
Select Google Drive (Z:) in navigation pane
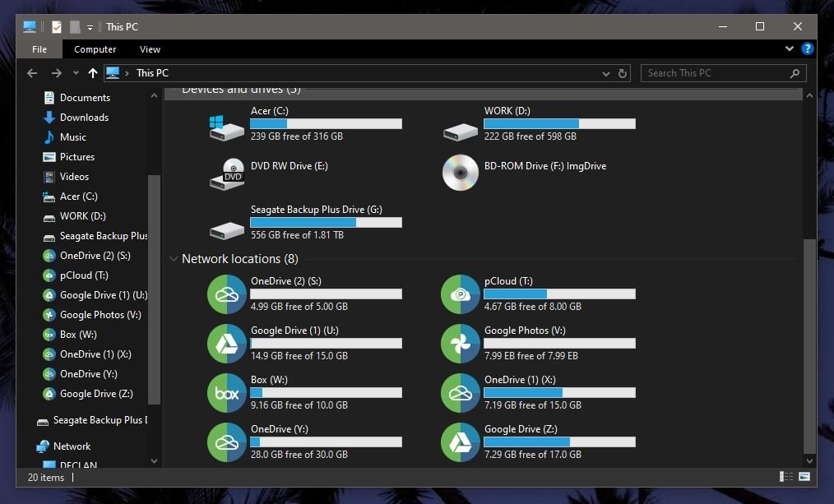(96, 394)
